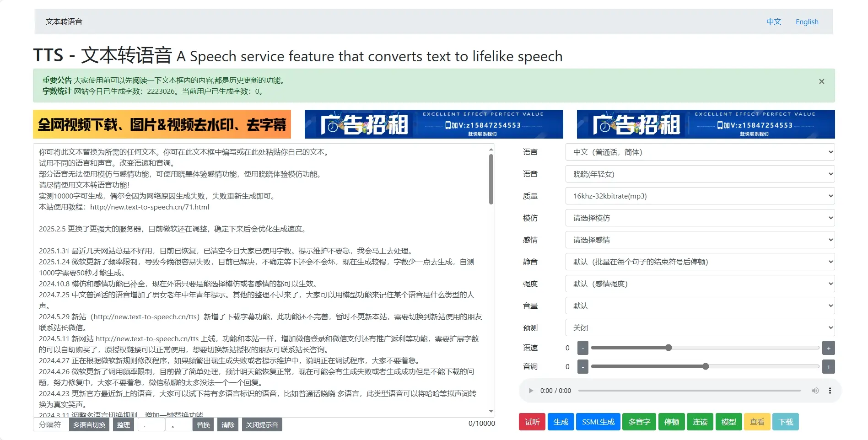Click the 试听 preview button
The width and height of the screenshot is (868, 440).
tap(531, 422)
